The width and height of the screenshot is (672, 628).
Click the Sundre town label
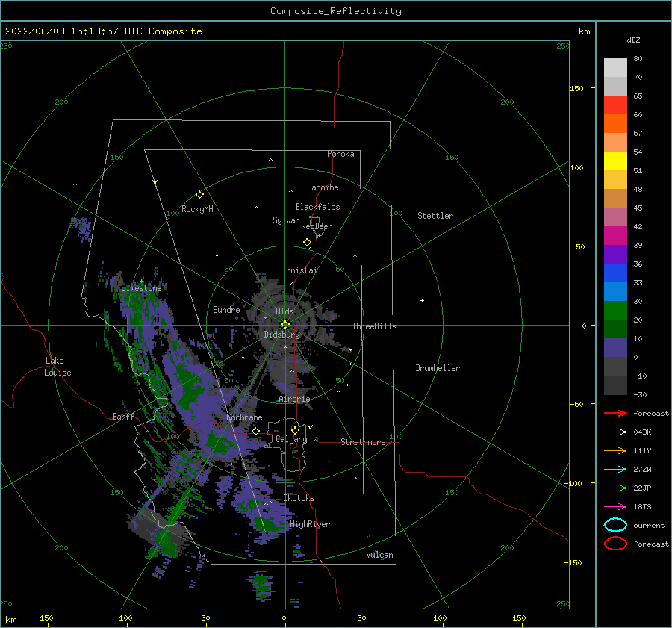(226, 309)
